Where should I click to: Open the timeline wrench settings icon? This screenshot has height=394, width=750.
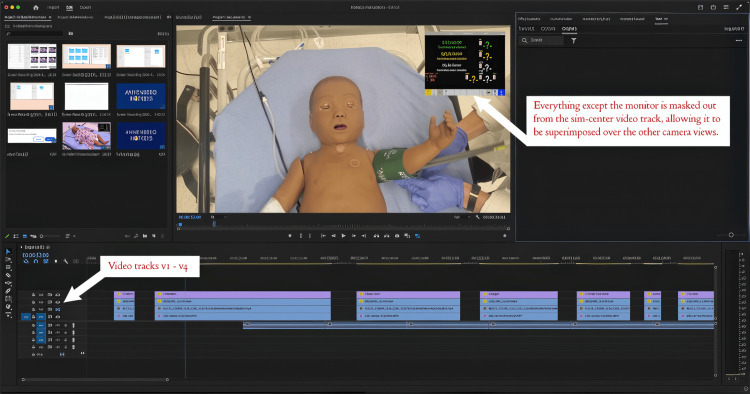tap(66, 261)
